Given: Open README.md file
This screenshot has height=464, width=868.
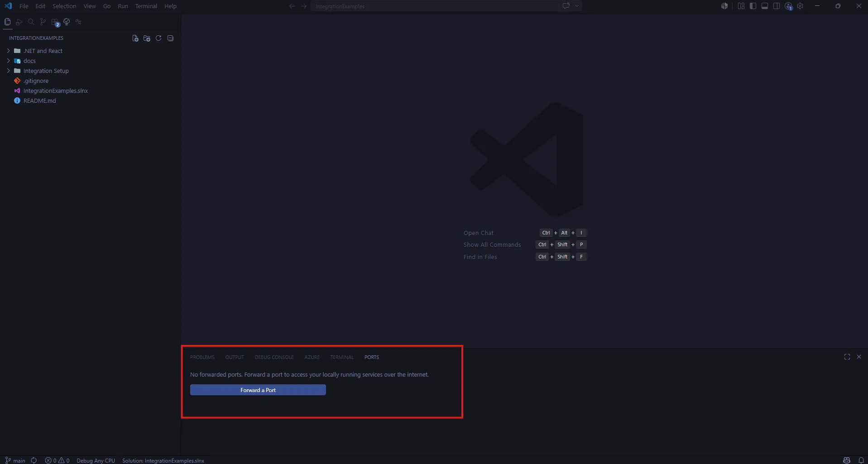Looking at the screenshot, I should tap(91, 100).
